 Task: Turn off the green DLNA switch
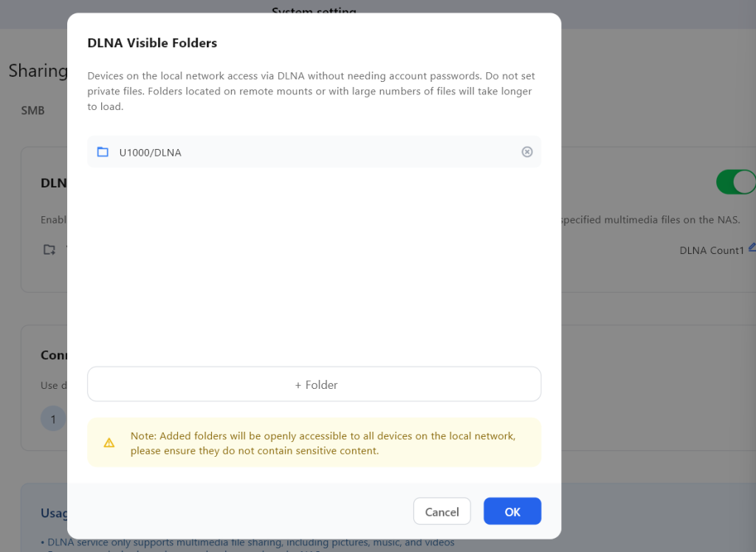tap(735, 182)
